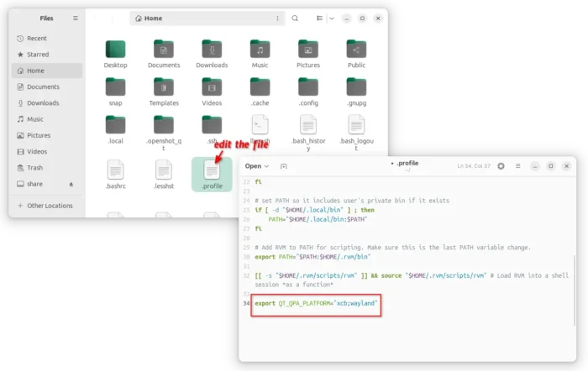Viewport: 588px width, 371px height.
Task: Click the Ln 34, Col 37 position indicator
Action: [x=473, y=166]
